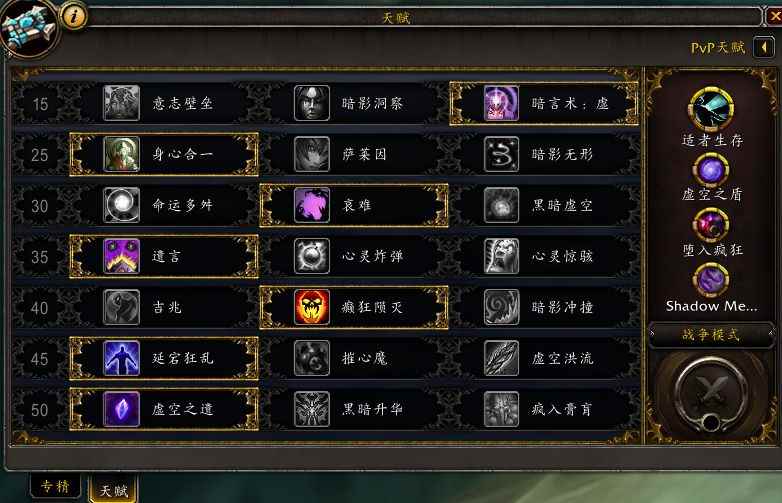Toggle the 战争模式 War Mode ring button

(711, 395)
